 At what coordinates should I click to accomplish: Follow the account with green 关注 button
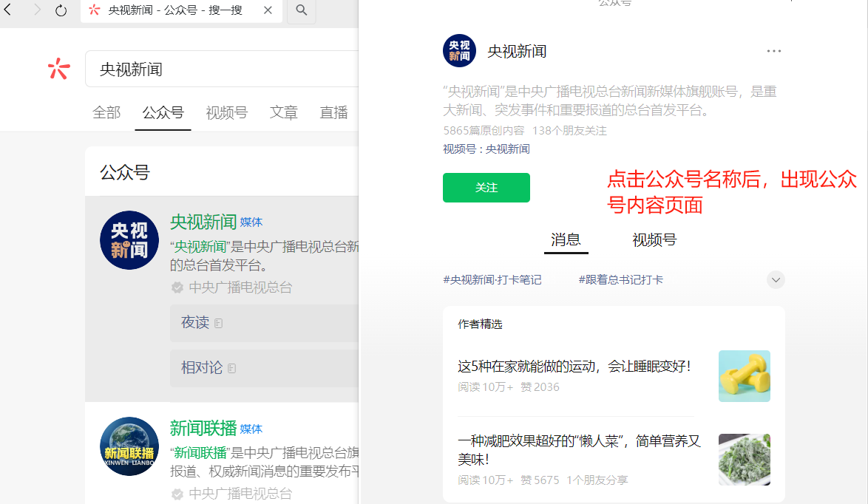tap(486, 188)
